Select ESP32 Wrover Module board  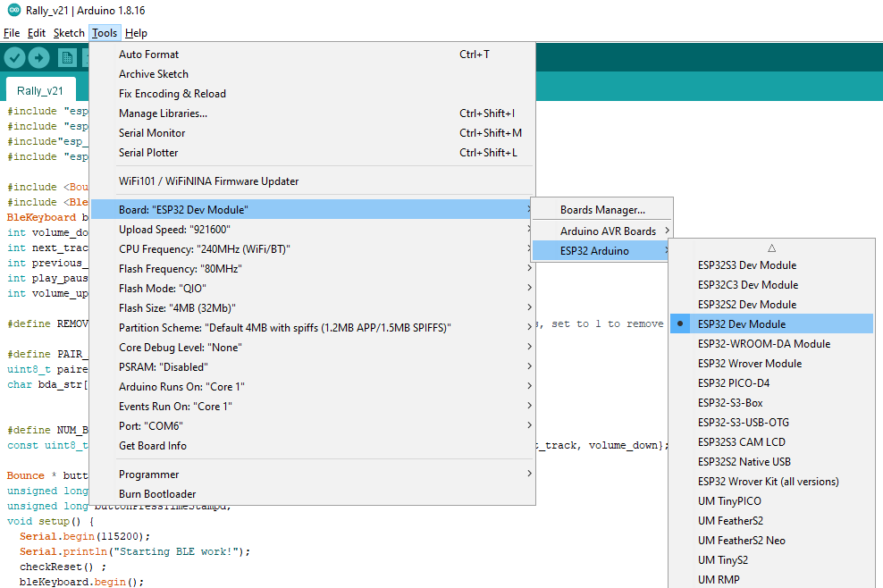click(771, 364)
